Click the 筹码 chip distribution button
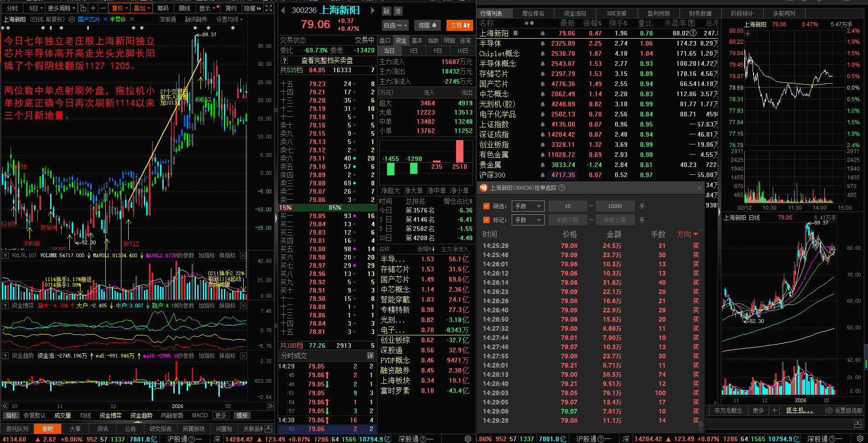This screenshot has width=868, height=443. click(163, 8)
